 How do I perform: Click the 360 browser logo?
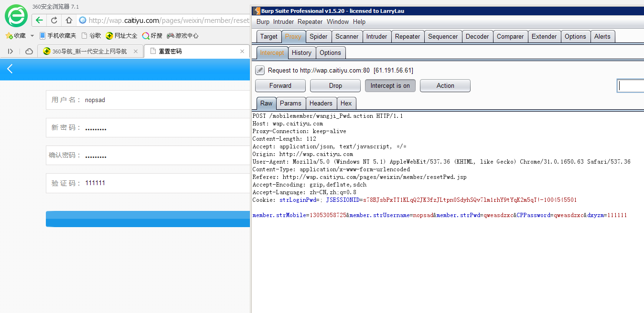16,15
